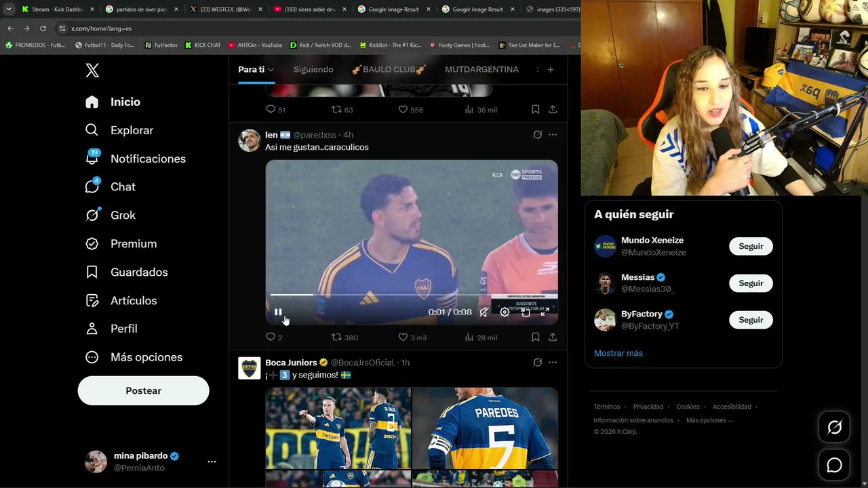Open the Explorar search page
Viewport: 868px width, 488px height.
coord(119,130)
